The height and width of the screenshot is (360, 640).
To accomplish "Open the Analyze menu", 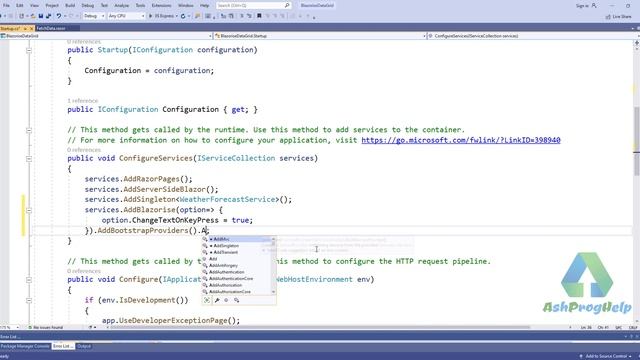I will coord(121,6).
